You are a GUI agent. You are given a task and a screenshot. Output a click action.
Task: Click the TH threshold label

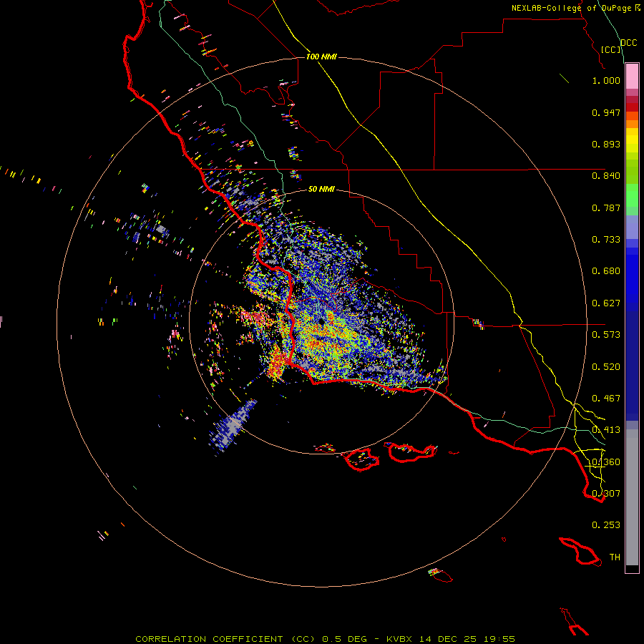coord(615,557)
